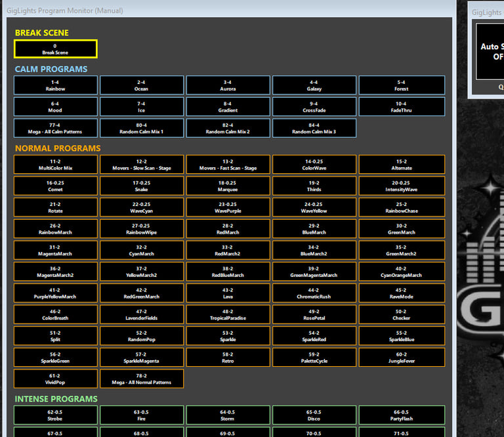Select Random Calm Mix 1
The image size is (504, 437).
tap(142, 128)
